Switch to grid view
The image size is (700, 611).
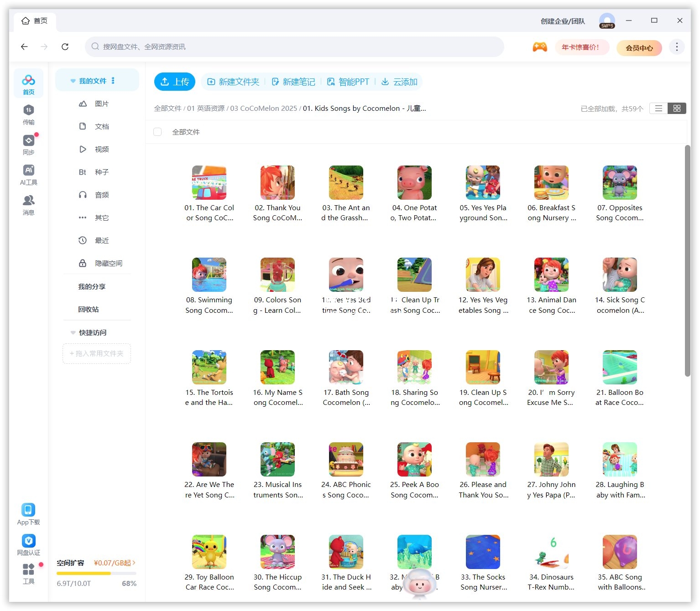click(677, 108)
